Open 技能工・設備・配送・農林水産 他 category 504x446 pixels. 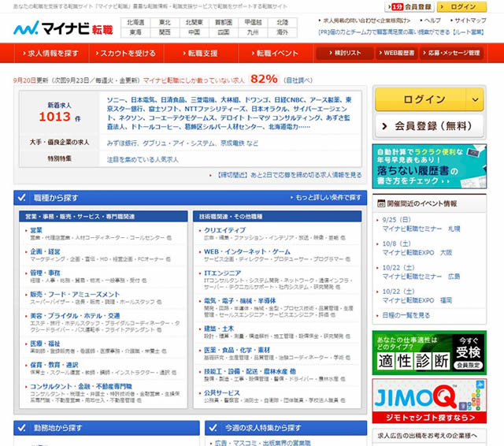250,371
